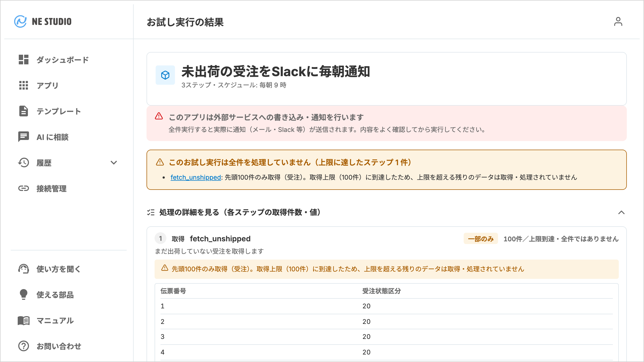The image size is (644, 362).
Task: Click the 使える部品 lightbulb icon
Action: pos(24,294)
